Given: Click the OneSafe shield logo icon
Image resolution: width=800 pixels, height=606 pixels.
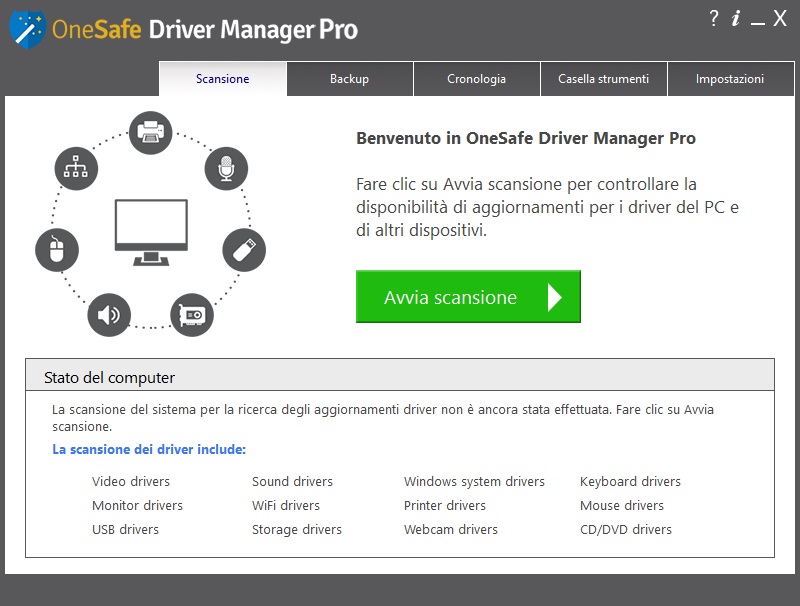Looking at the screenshot, I should tap(28, 30).
